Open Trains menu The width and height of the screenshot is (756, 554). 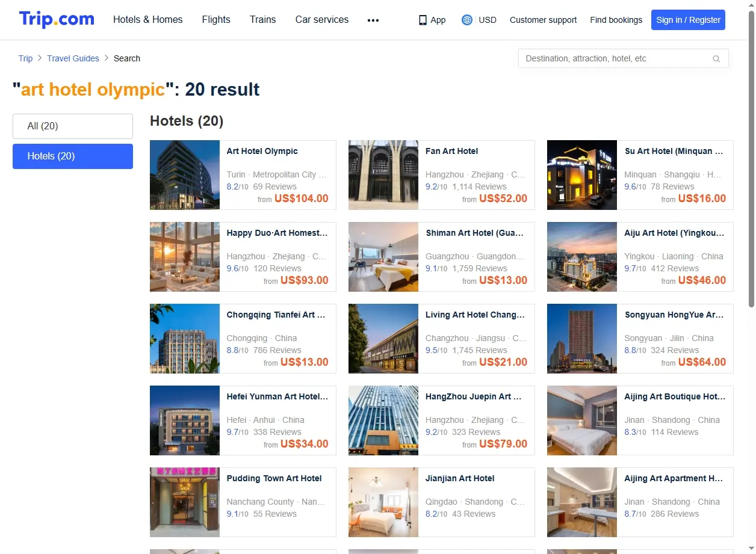[x=263, y=20]
